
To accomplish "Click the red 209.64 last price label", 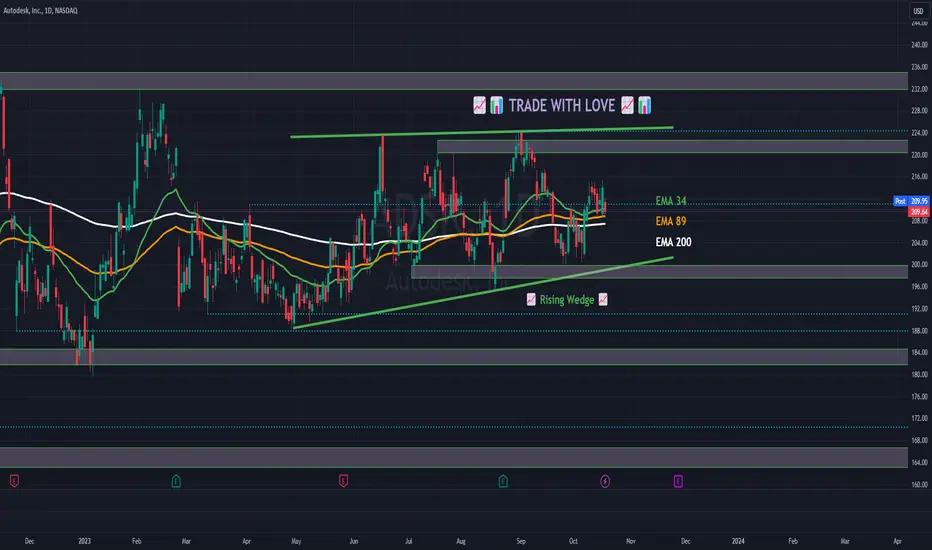I will (x=918, y=212).
